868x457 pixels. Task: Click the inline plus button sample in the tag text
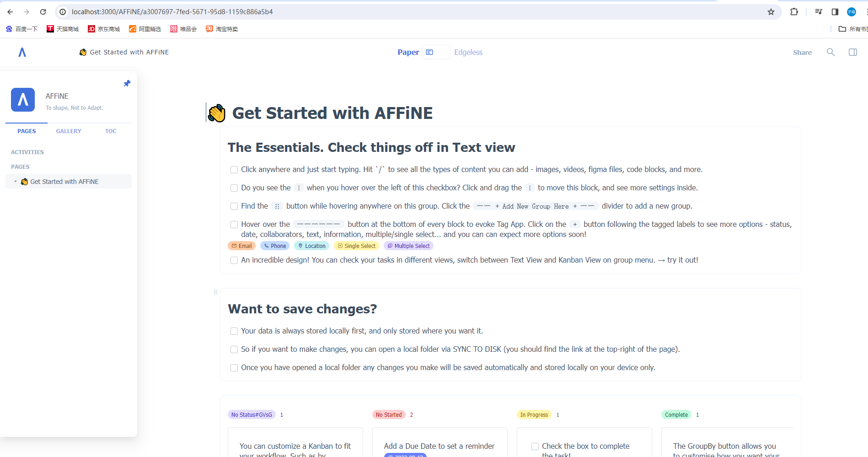coord(575,225)
